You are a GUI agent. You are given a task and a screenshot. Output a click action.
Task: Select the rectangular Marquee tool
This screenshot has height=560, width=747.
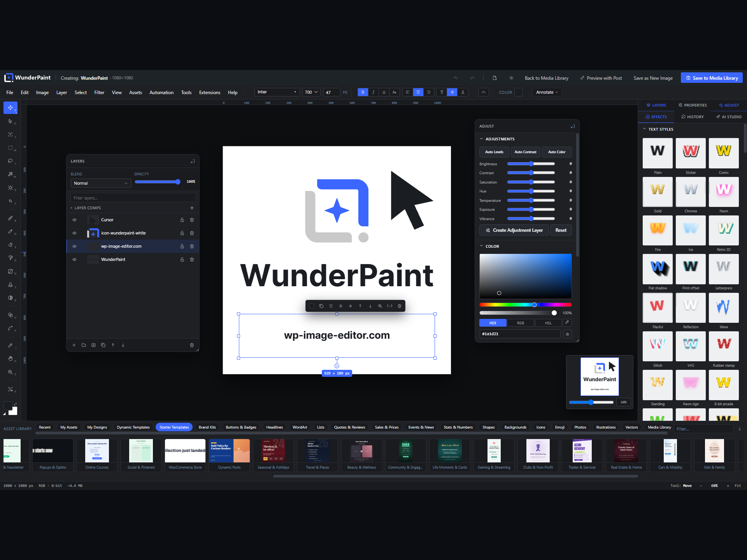coord(11,148)
